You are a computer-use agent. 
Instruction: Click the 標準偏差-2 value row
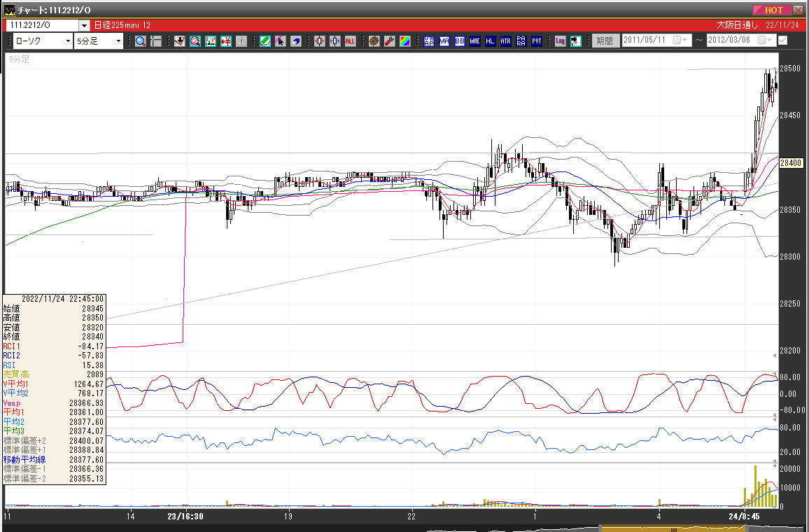pyautogui.click(x=54, y=478)
